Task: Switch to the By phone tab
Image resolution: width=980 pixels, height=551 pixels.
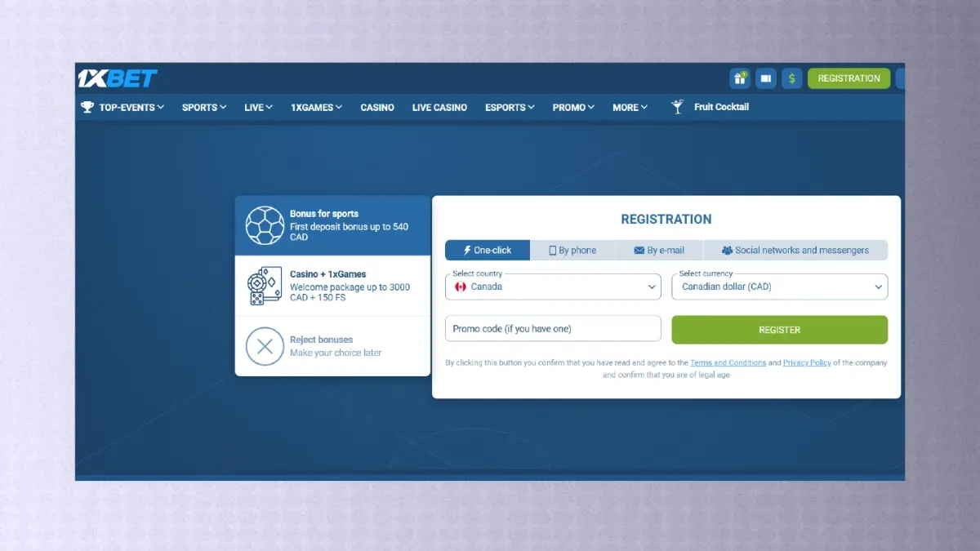Action: pos(572,251)
